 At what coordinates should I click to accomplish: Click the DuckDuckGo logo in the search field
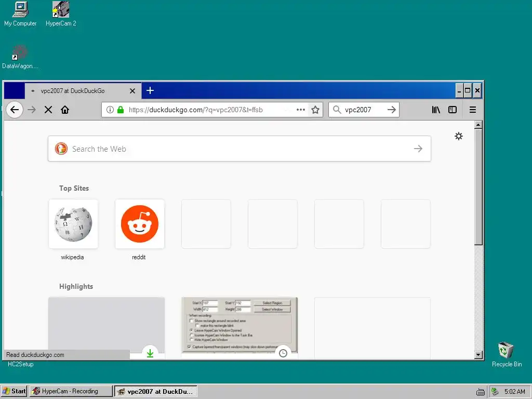(61, 149)
